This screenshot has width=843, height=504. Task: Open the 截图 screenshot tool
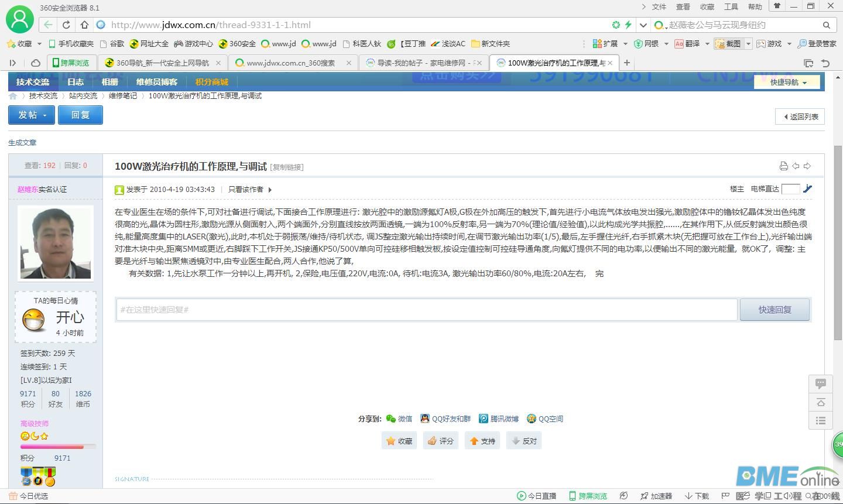coord(730,43)
